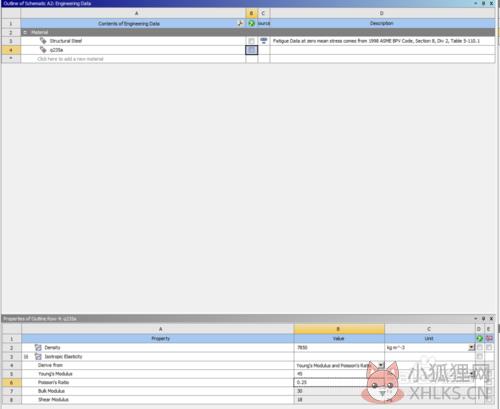Screen dimensions: 500x409
Task: Click the green active-material icon in column B header
Action: (251, 23)
